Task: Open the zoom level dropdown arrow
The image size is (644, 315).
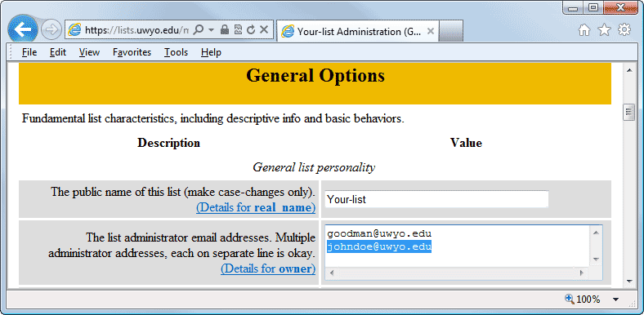Action: click(x=615, y=299)
